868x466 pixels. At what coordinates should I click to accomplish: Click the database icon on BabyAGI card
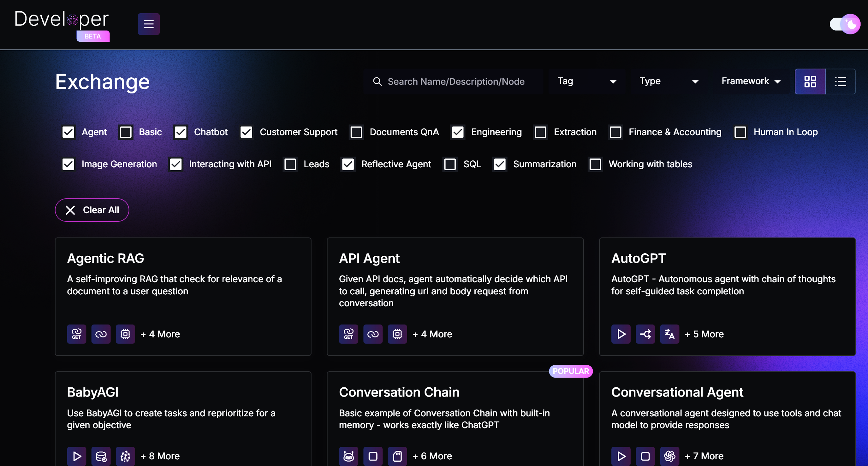point(101,456)
